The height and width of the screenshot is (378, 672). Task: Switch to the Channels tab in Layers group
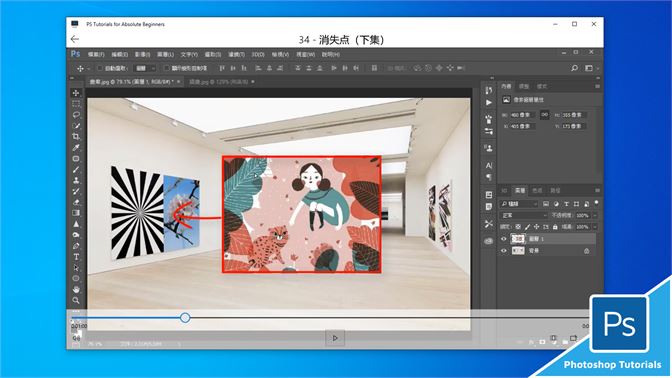(x=537, y=190)
